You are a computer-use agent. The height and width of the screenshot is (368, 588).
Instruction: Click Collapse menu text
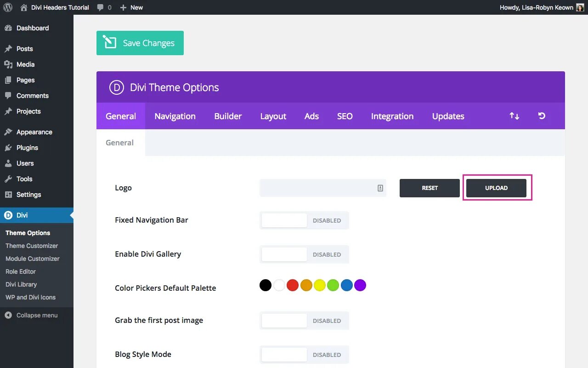pyautogui.click(x=37, y=316)
